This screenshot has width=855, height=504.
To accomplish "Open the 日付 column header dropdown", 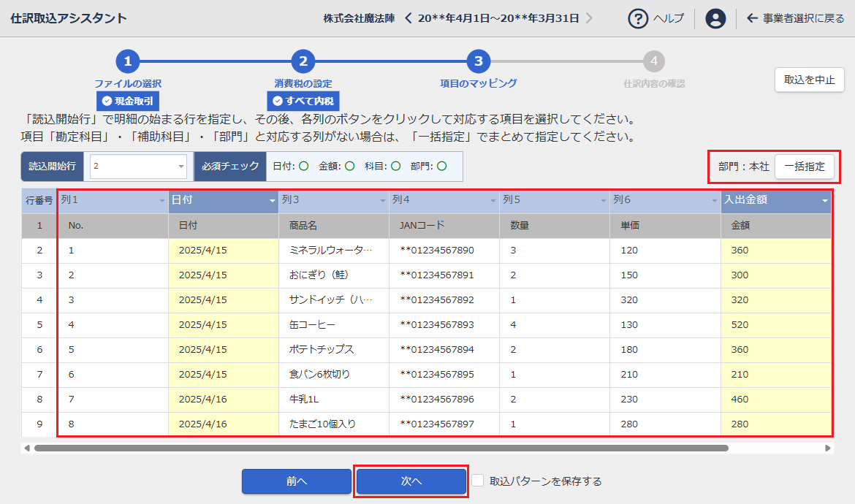I will [272, 200].
